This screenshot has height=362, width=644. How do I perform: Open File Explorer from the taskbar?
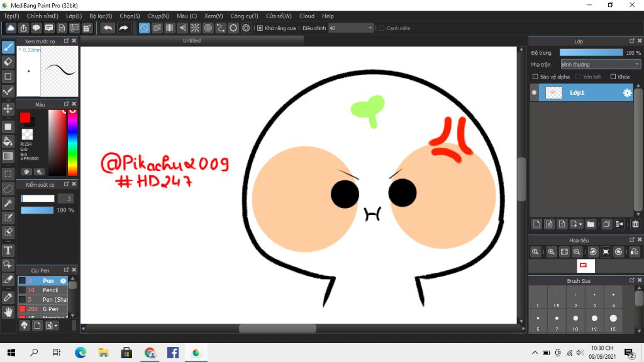point(104,353)
